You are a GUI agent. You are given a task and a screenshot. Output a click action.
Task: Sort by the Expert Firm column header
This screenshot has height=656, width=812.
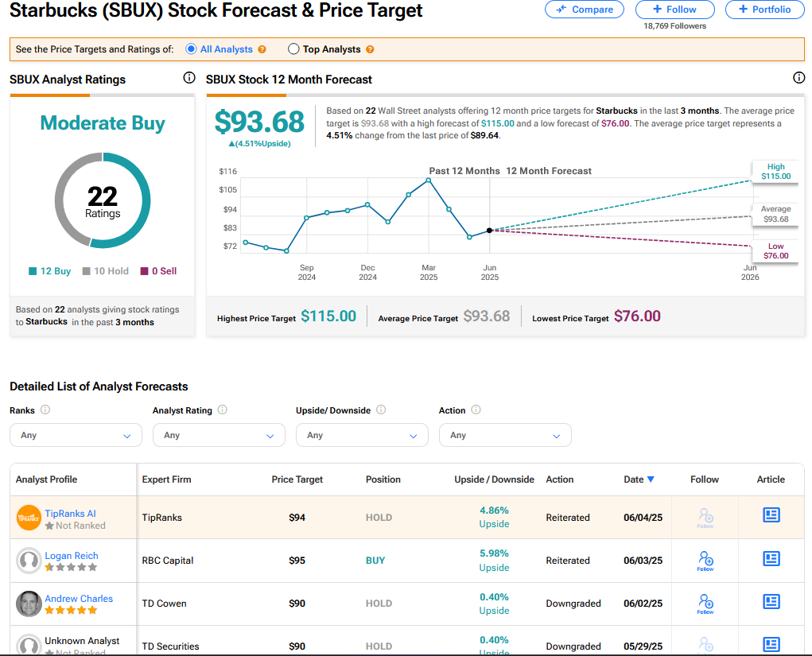pyautogui.click(x=167, y=479)
